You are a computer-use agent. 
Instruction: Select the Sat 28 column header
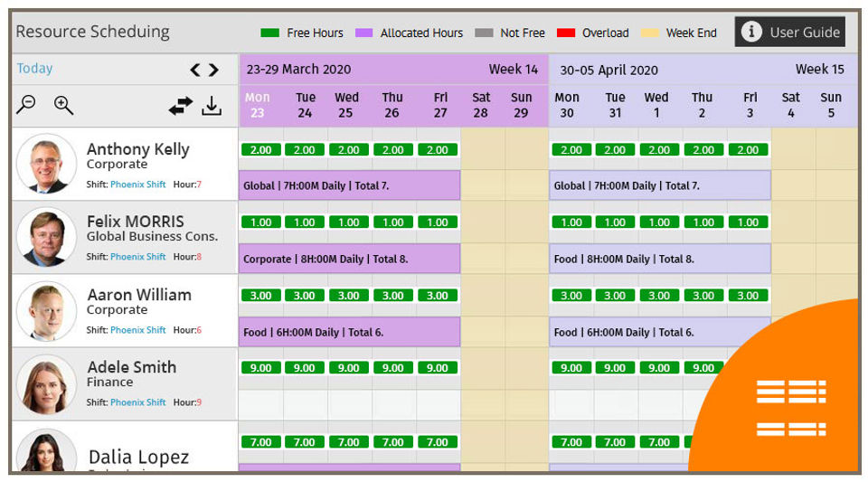(x=481, y=105)
